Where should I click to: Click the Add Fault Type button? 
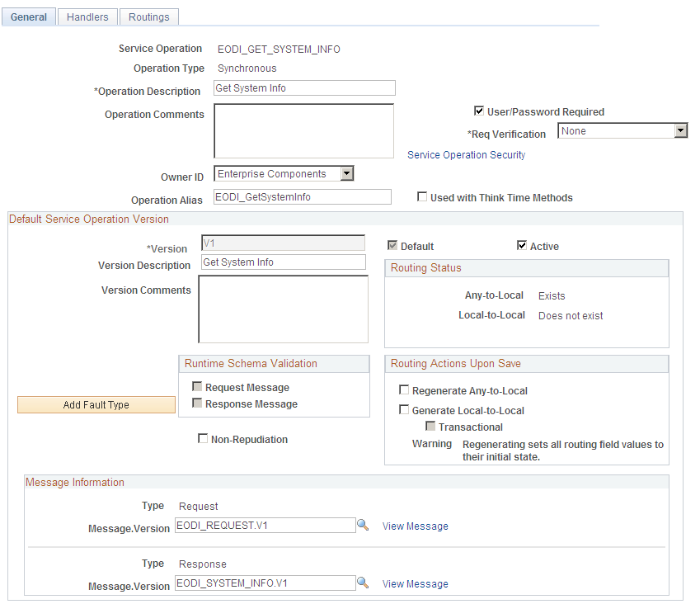96,404
